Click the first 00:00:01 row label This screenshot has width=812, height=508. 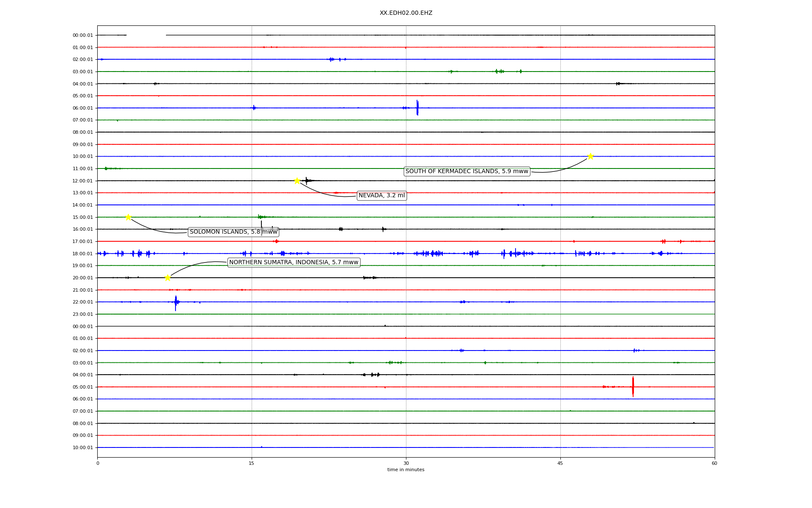[x=82, y=36]
